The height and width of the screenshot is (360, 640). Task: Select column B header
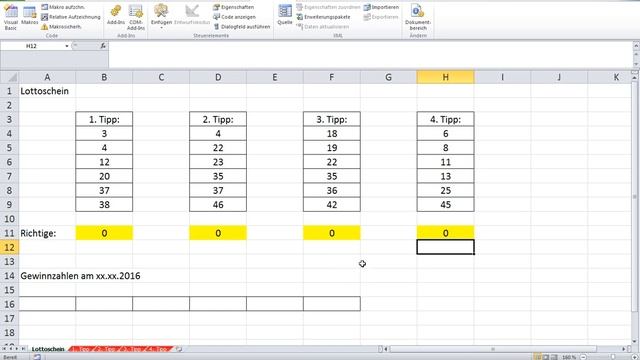[x=104, y=77]
